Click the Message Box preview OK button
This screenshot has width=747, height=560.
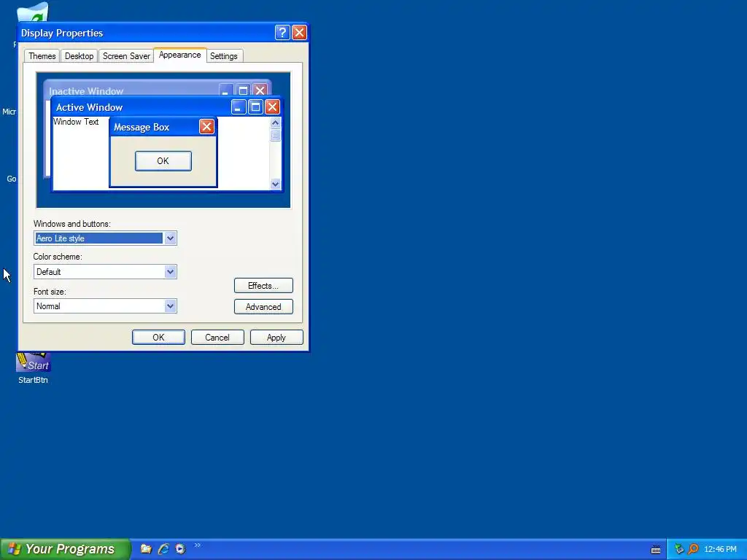pos(163,161)
